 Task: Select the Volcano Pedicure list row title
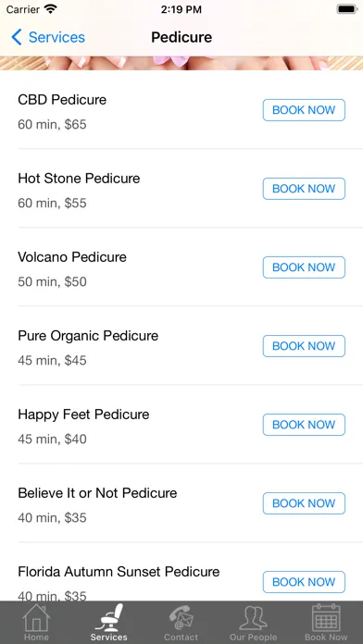tap(72, 257)
